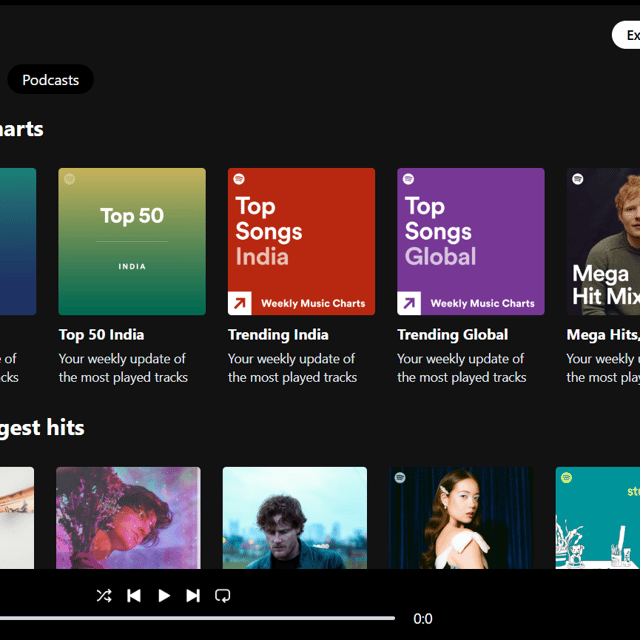The image size is (640, 640).
Task: Click the arrow icon on Top Songs India
Action: pyautogui.click(x=240, y=303)
